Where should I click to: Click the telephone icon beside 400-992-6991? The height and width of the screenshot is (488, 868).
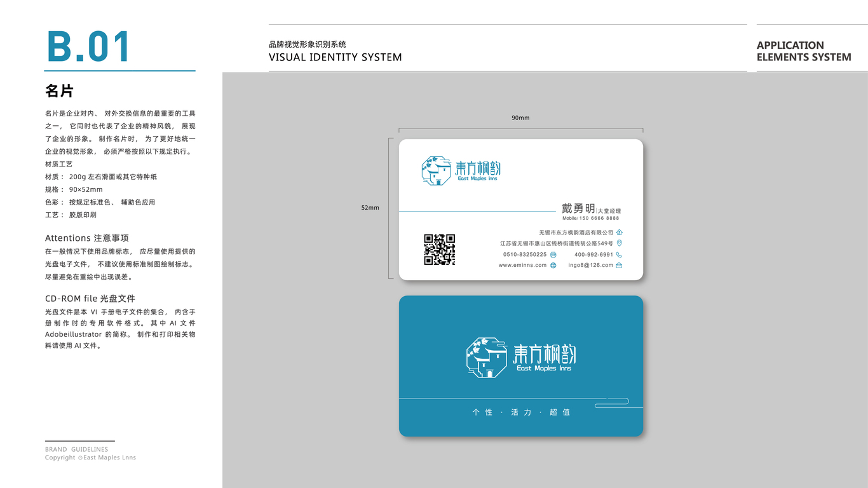click(620, 255)
